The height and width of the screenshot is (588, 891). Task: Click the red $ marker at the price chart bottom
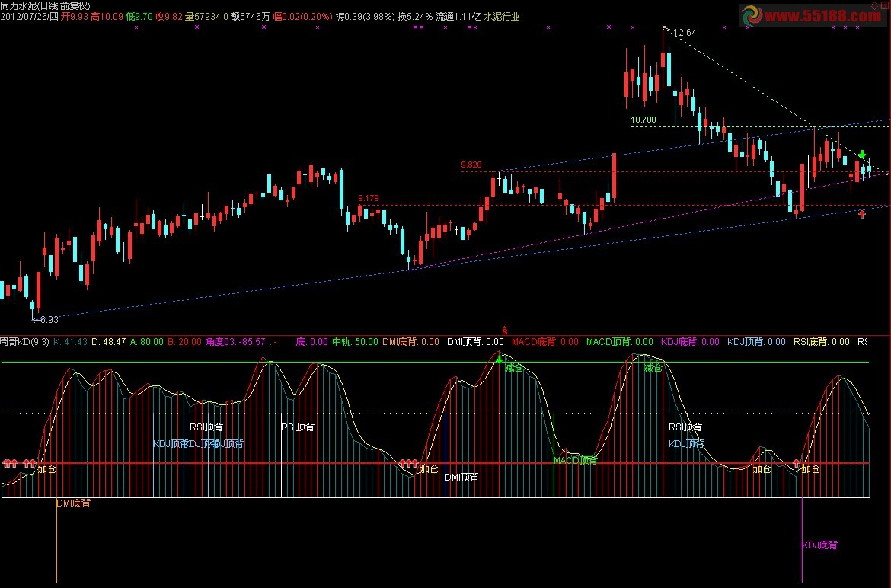[504, 331]
